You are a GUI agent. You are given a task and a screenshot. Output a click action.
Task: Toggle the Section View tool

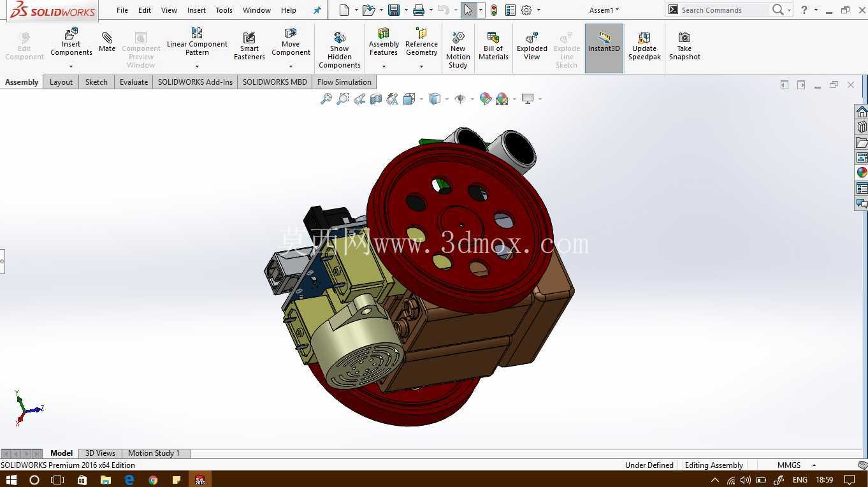[x=376, y=99]
